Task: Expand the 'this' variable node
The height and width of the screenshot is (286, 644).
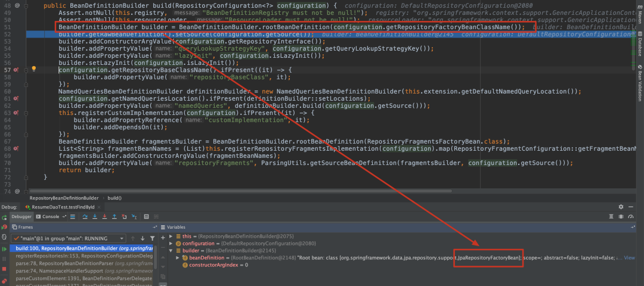Action: [171, 237]
